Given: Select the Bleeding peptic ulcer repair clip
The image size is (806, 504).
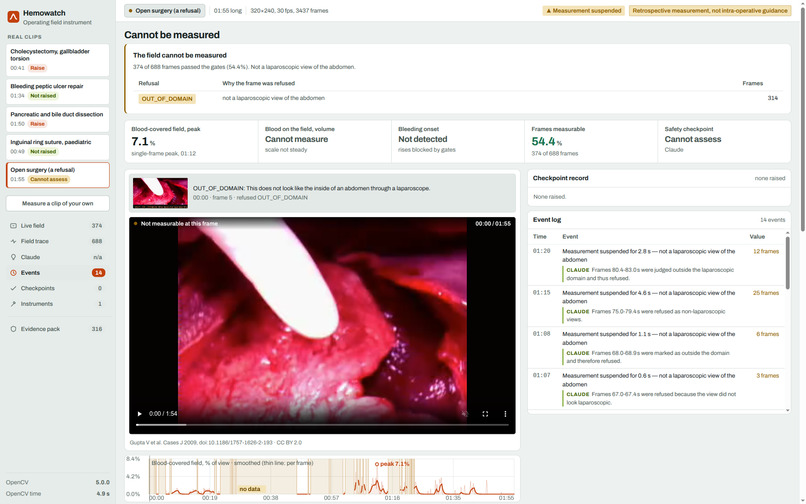Looking at the screenshot, I should pyautogui.click(x=58, y=91).
